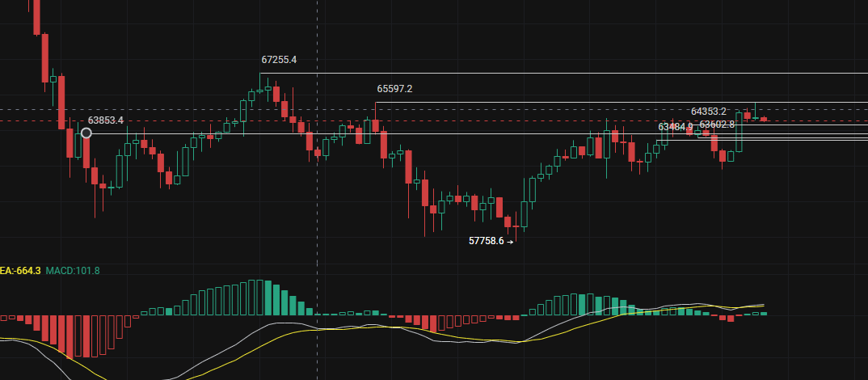868x380 pixels.
Task: Select the circular anchor handle of the 63853.4 line
Action: click(x=86, y=133)
